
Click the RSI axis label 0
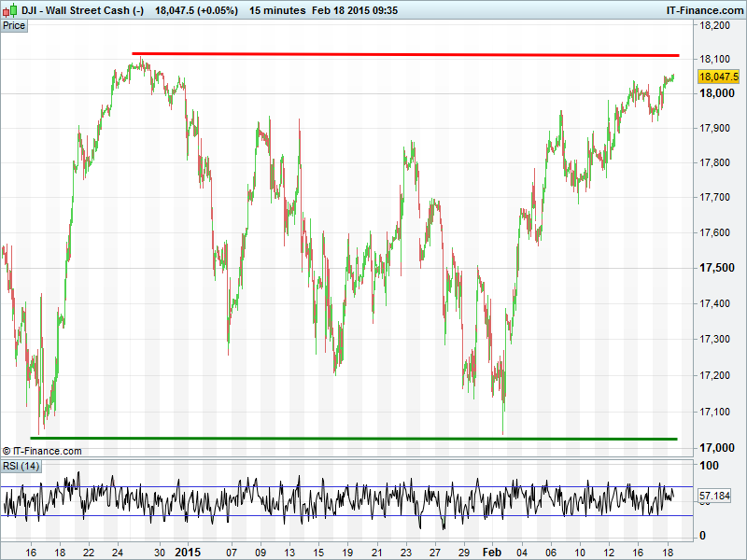pyautogui.click(x=702, y=536)
